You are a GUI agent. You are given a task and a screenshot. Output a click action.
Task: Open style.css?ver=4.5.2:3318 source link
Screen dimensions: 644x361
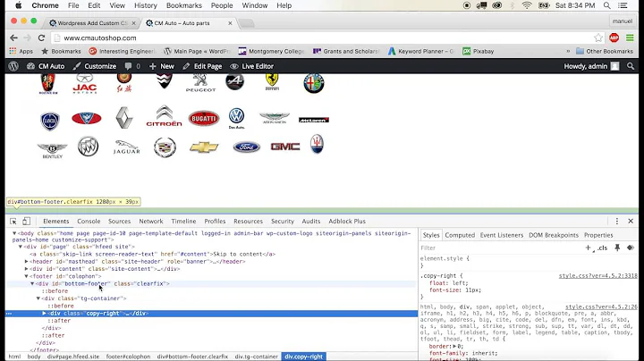pyautogui.click(x=598, y=276)
